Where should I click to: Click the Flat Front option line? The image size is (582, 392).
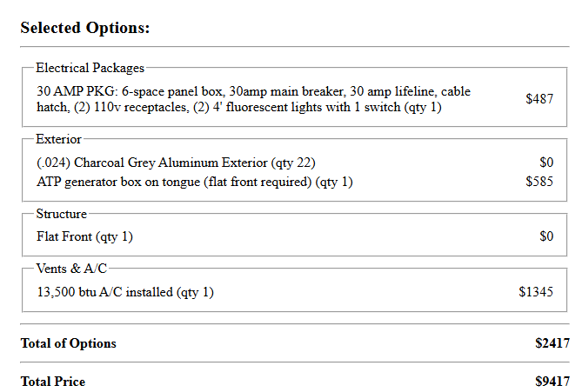tap(84, 236)
